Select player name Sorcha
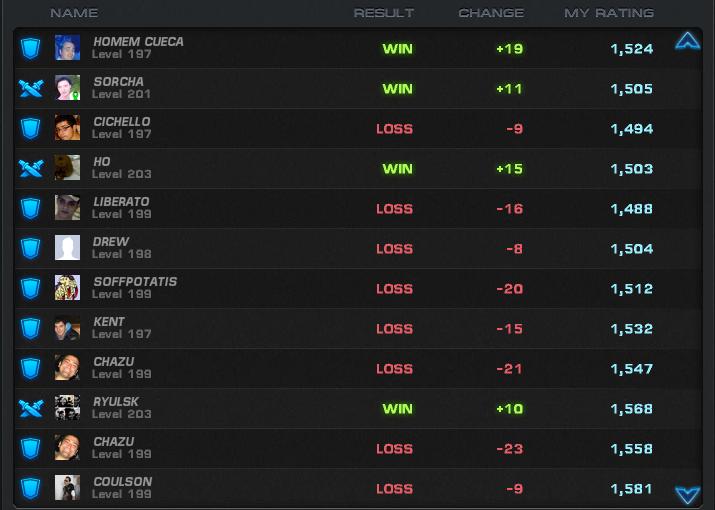This screenshot has width=715, height=510. point(118,82)
